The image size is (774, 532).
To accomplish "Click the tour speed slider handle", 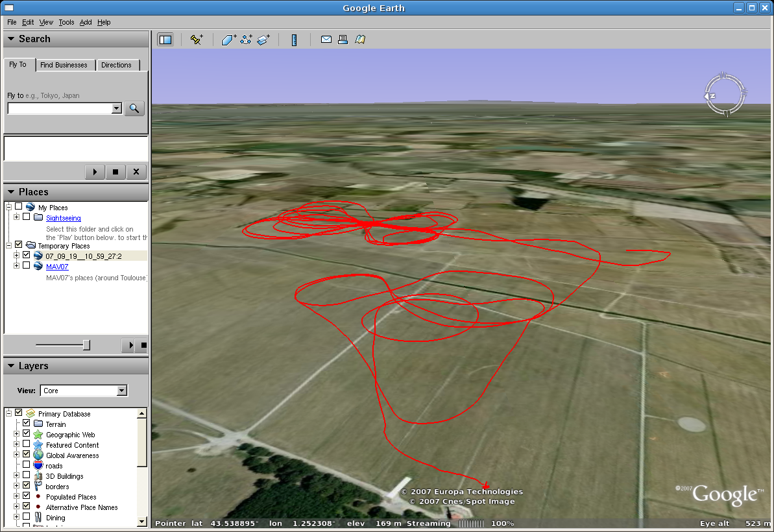I will click(86, 345).
